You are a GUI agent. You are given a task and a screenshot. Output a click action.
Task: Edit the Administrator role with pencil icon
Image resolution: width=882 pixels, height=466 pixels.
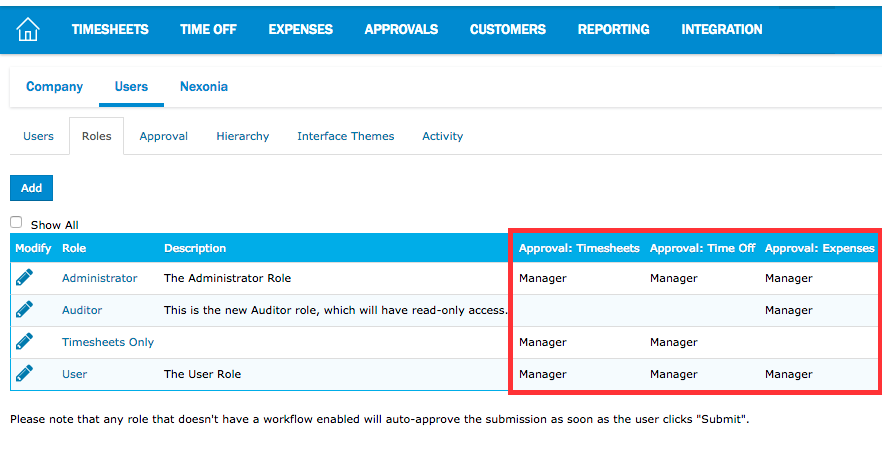24,277
